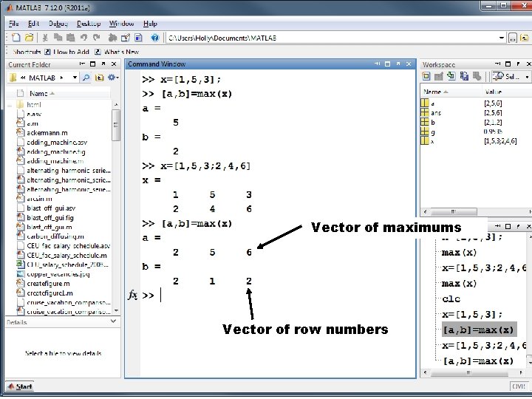This screenshot has width=532, height=399.
Task: Click the search magnifier in Current Folder
Action: point(86,78)
